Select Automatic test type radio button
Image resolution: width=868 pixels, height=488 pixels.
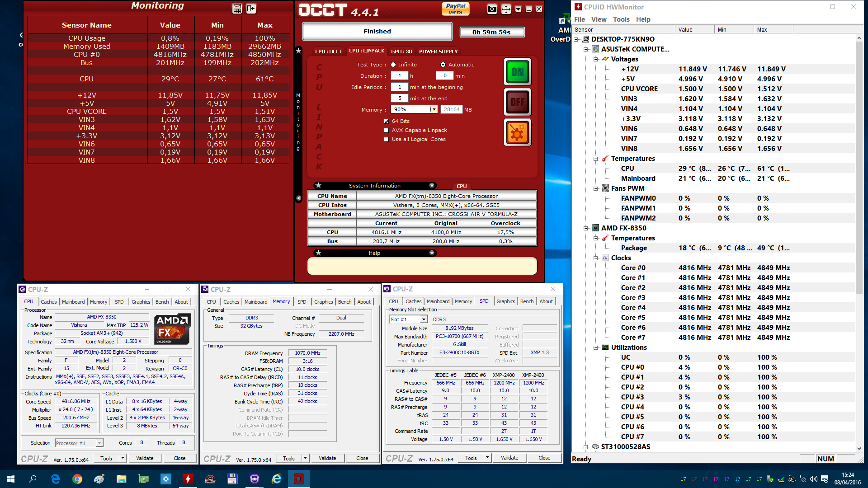pos(443,65)
